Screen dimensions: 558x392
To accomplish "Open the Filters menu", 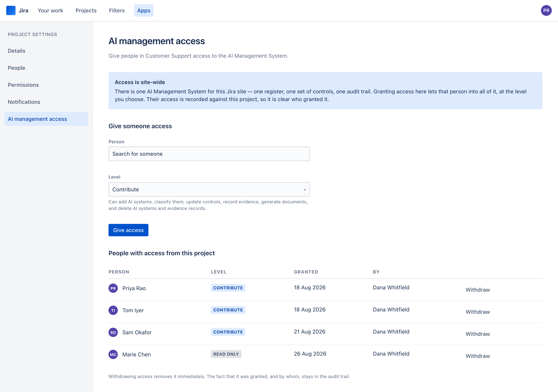I will point(117,10).
